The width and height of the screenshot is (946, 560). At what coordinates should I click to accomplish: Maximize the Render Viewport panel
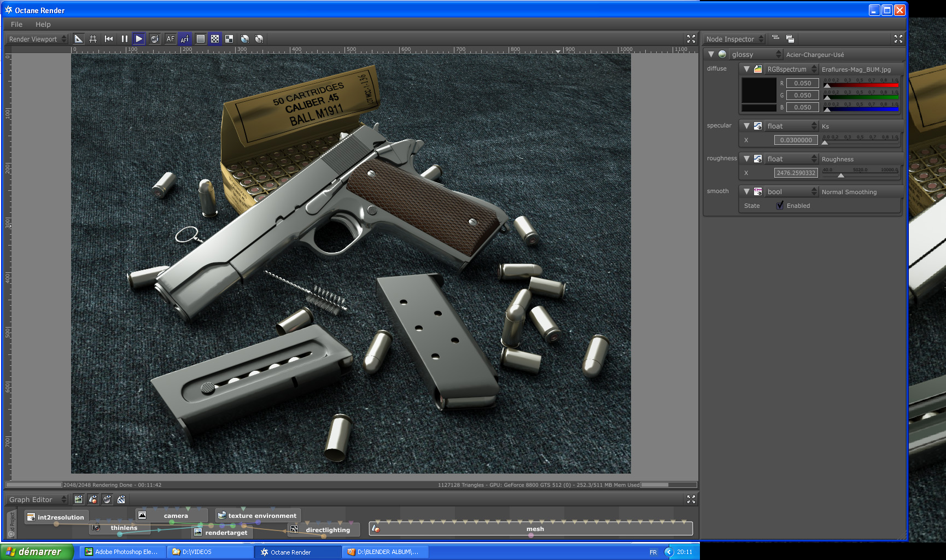click(x=691, y=39)
